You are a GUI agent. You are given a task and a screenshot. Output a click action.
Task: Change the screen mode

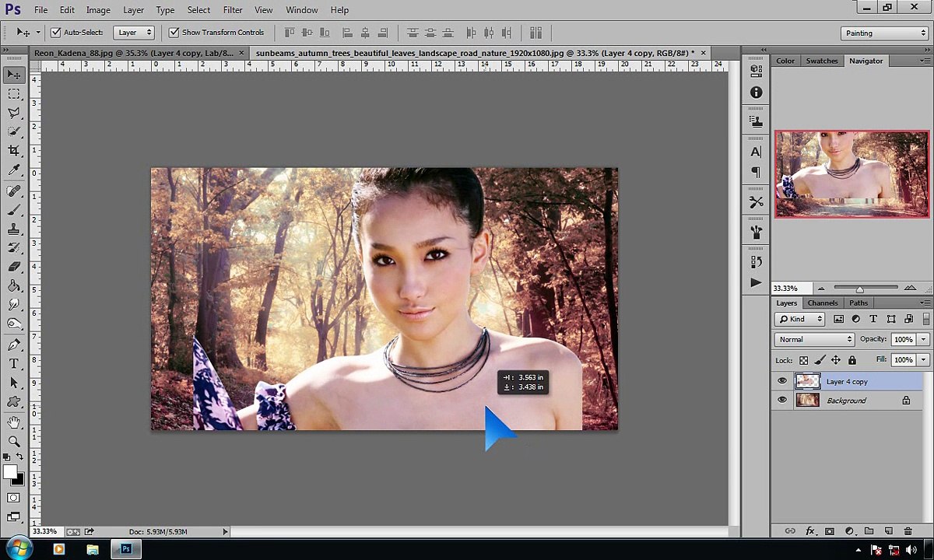pos(14,516)
